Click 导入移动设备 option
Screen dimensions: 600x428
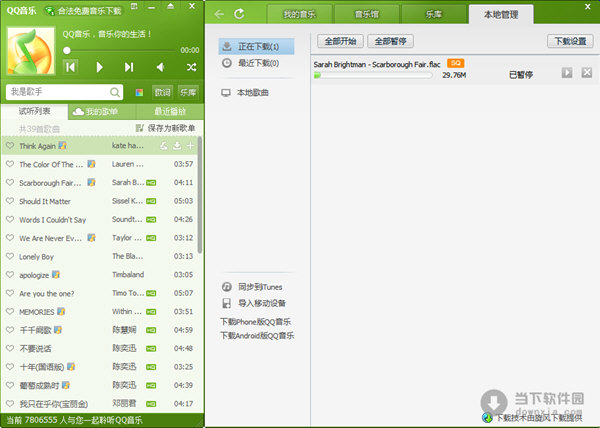(254, 303)
